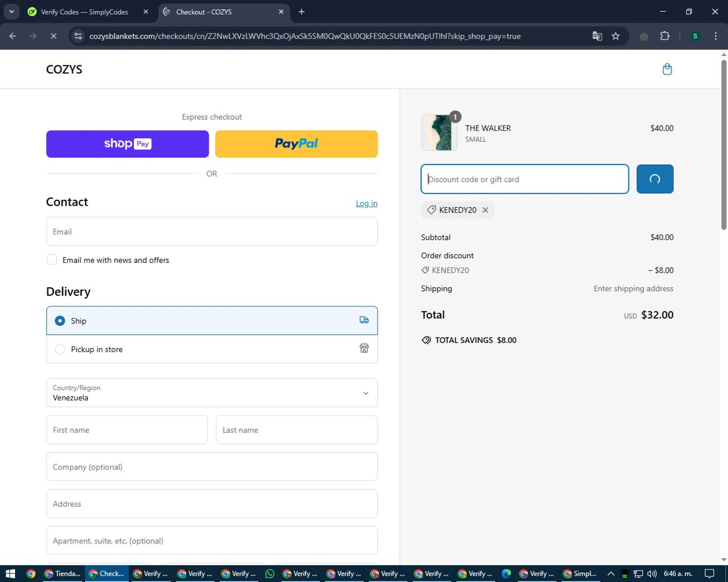Viewport: 728px width, 582px height.
Task: Show hidden system tray icons
Action: 611,574
